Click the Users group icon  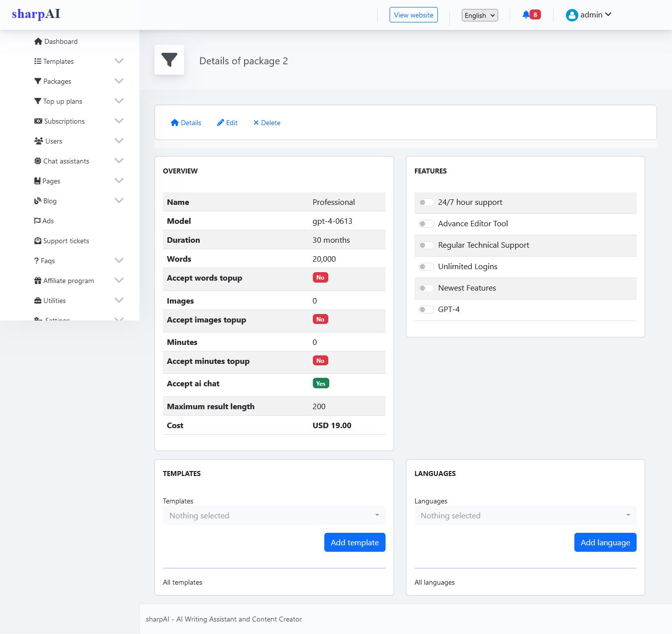(38, 141)
